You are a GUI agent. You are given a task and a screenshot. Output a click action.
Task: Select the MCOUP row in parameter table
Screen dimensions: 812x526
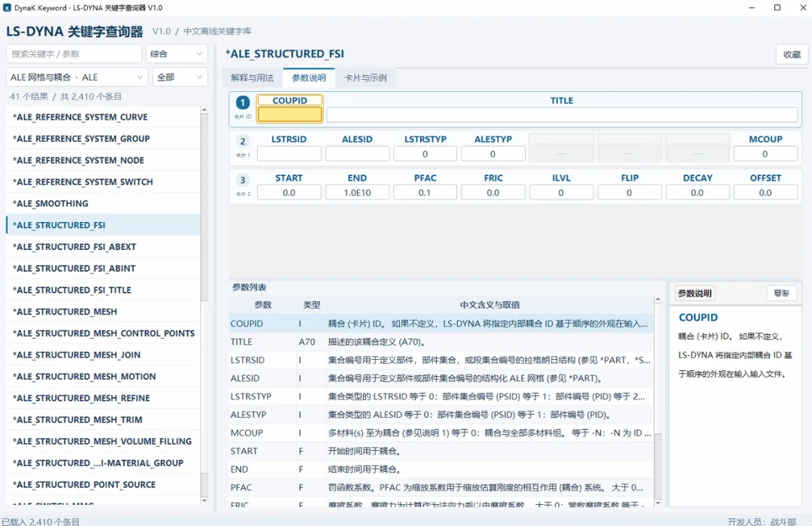tap(441, 433)
